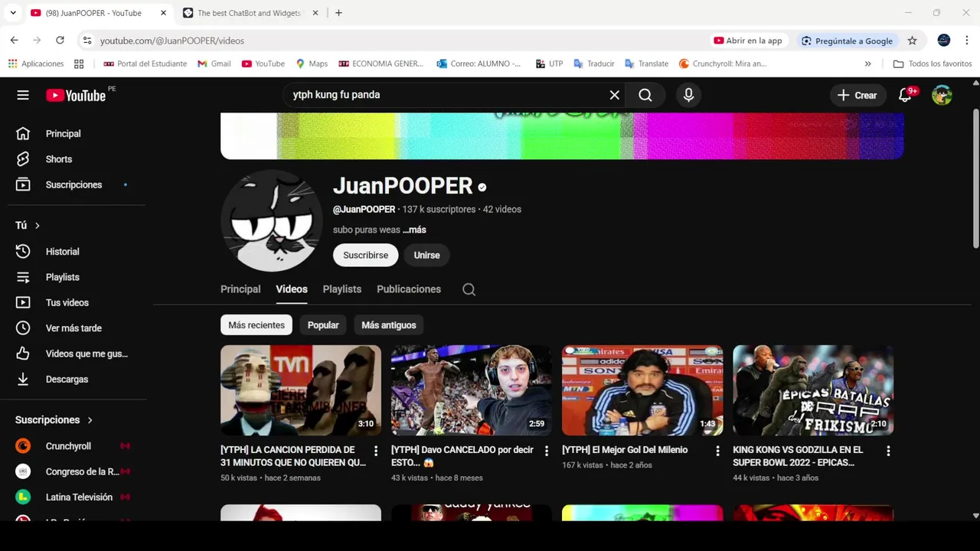This screenshot has width=980, height=551.
Task: Open the browser tab search dropdown
Action: (13, 13)
